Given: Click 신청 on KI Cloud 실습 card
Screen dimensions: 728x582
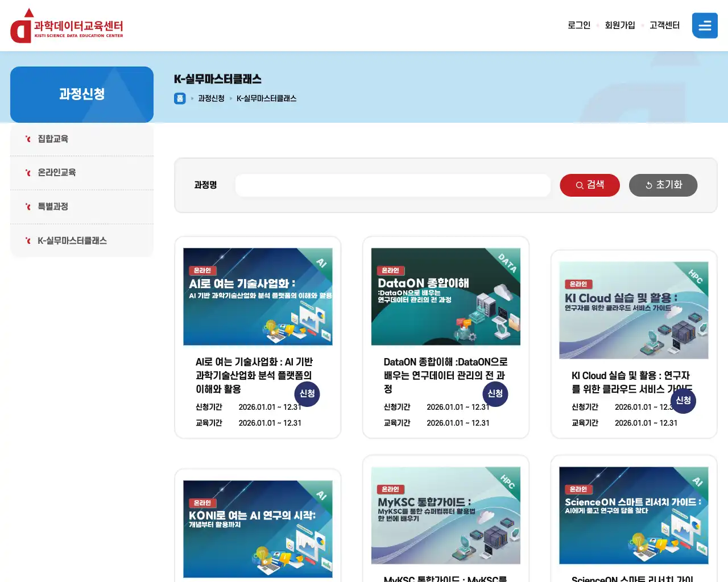Looking at the screenshot, I should [x=683, y=401].
